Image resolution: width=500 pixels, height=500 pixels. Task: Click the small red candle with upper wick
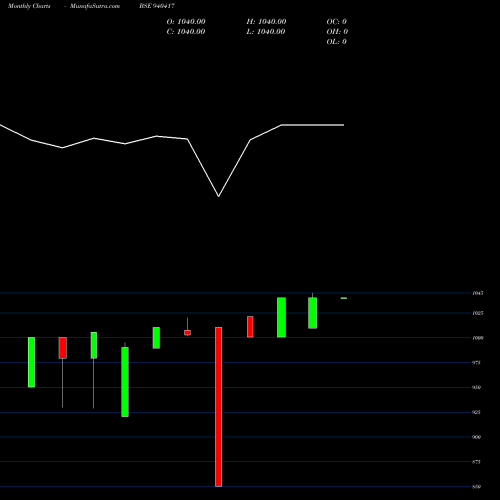point(187,332)
